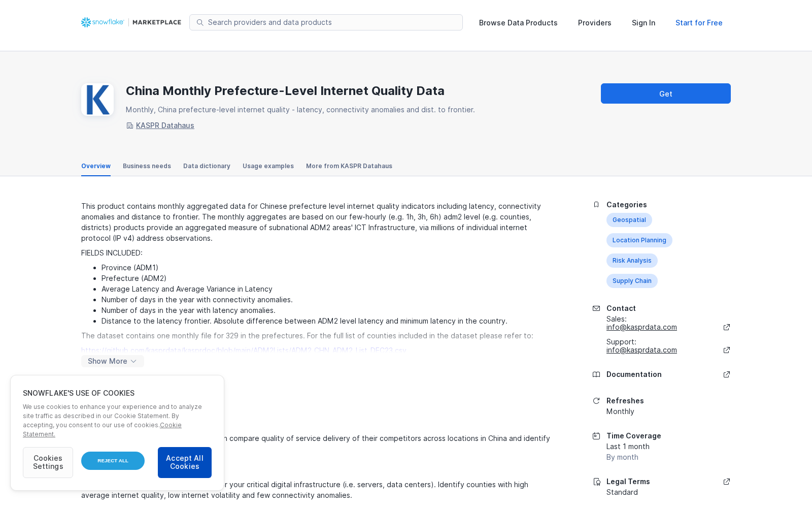
Task: Open Support email external link icon
Action: pos(727,350)
